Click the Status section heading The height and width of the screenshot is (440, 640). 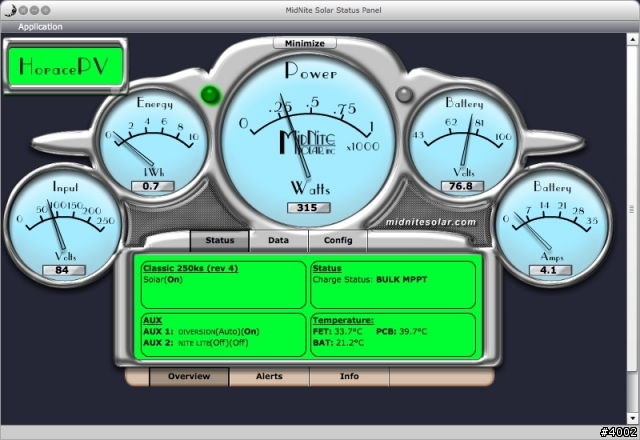327,268
